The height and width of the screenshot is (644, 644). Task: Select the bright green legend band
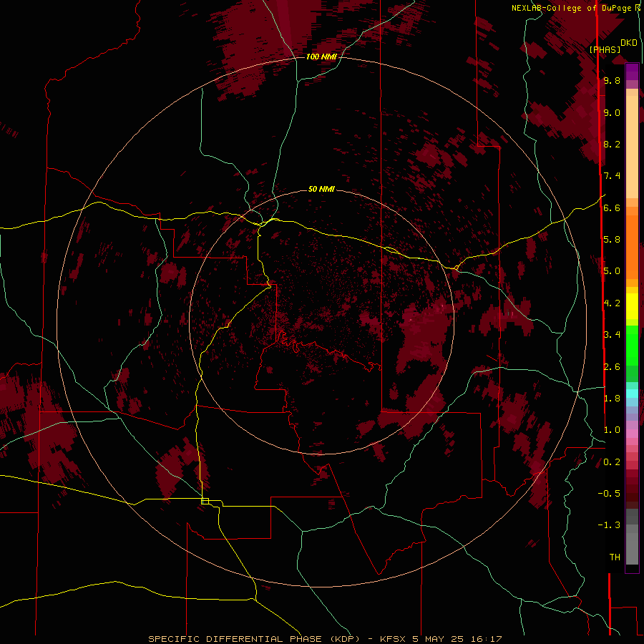tap(632, 345)
